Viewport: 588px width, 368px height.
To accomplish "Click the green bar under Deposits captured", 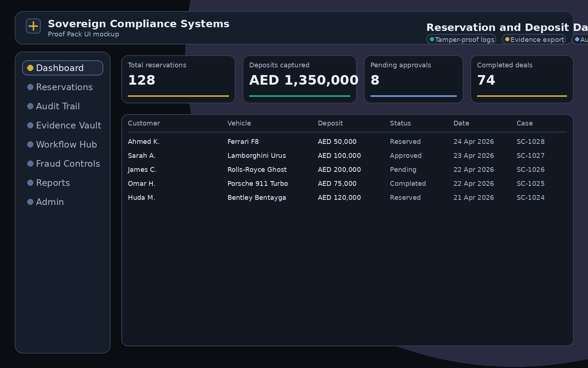I will click(x=300, y=96).
